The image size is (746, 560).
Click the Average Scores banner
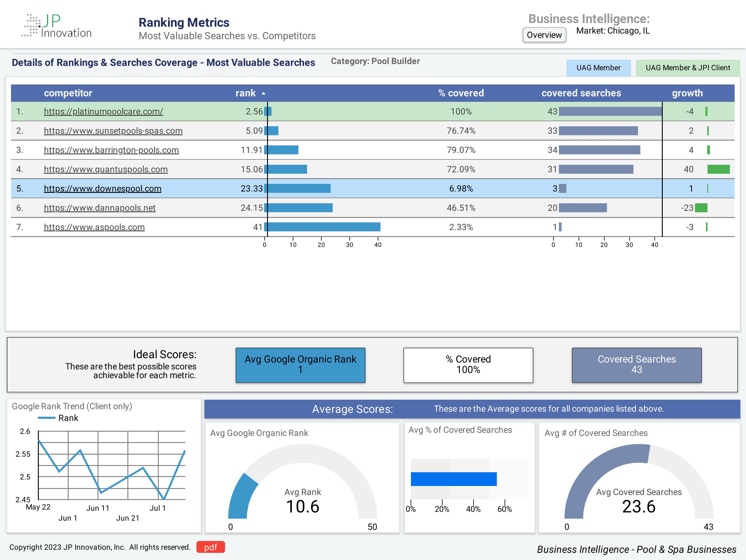point(472,409)
